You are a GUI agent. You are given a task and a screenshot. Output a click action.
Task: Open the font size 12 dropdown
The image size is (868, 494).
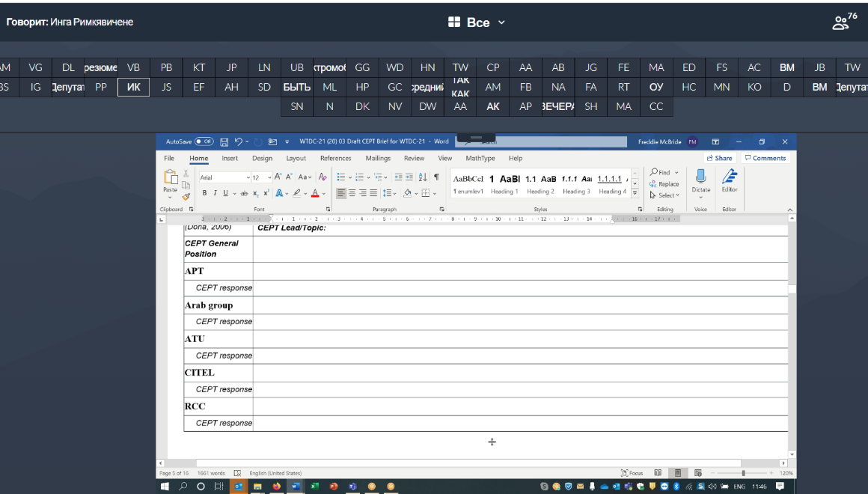pos(269,177)
